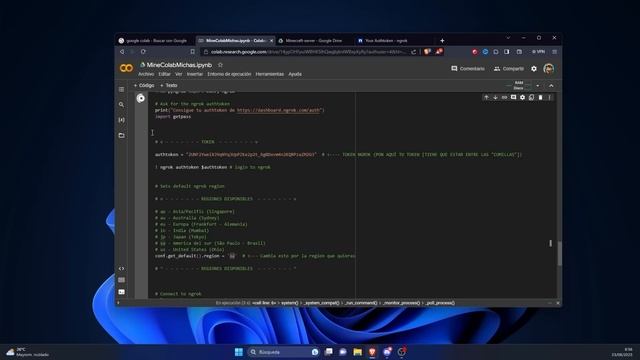Click the notebook vertical scrollbar

click(559, 253)
